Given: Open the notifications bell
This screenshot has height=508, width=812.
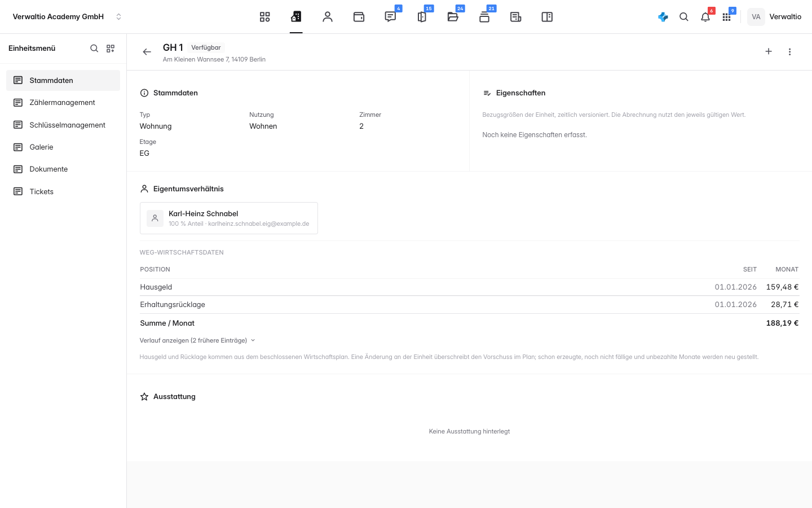Looking at the screenshot, I should (705, 17).
